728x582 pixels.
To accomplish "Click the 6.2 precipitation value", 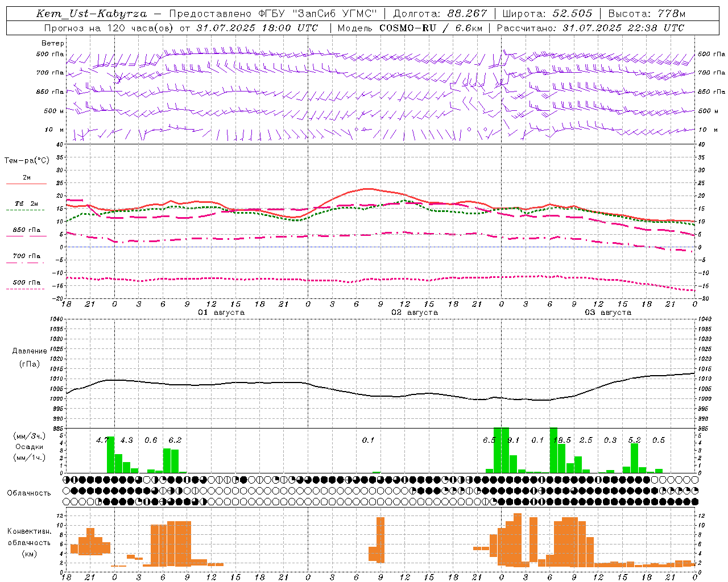I will [x=175, y=440].
